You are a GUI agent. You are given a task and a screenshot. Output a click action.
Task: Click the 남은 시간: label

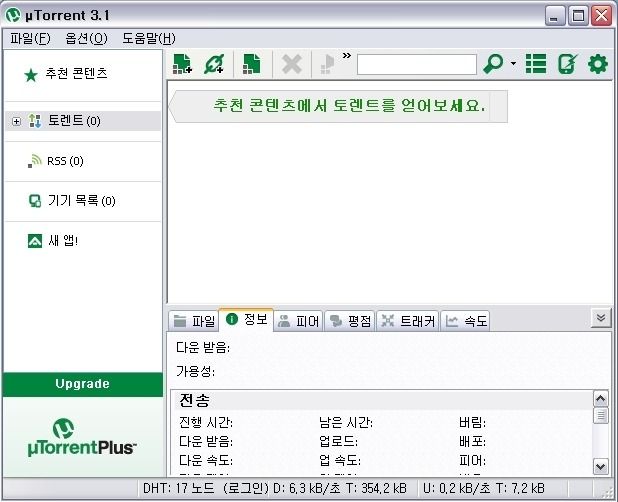(x=346, y=422)
